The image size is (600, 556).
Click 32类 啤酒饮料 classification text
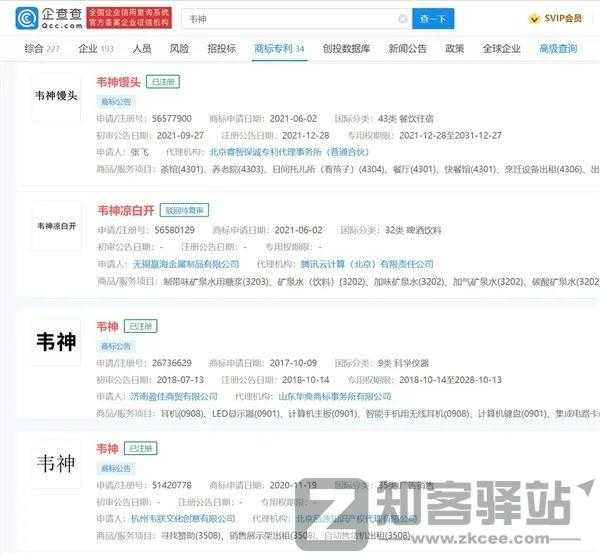(413, 230)
